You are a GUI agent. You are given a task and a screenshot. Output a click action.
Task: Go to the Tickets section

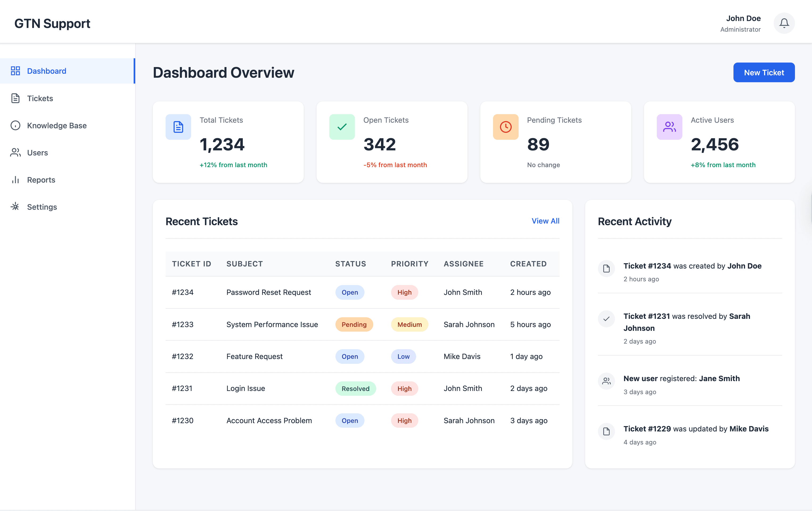67,98
